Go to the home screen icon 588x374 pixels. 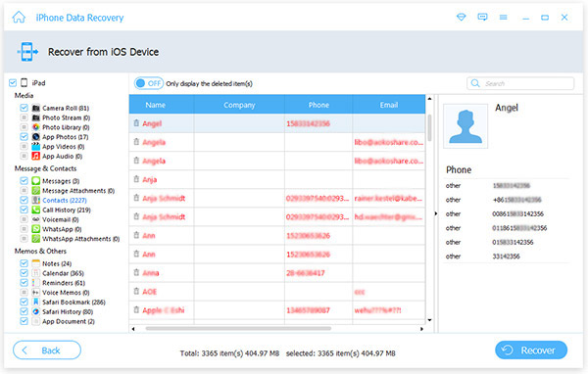pos(19,18)
